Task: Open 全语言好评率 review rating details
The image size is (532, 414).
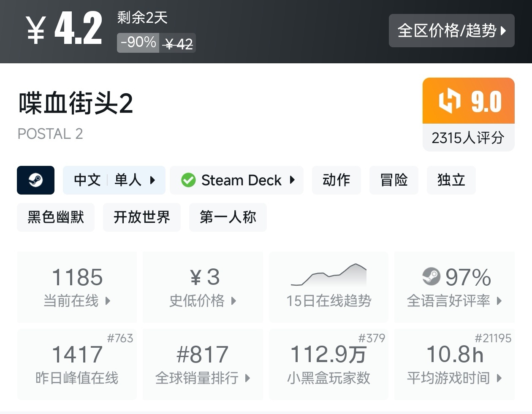Action: [454, 287]
